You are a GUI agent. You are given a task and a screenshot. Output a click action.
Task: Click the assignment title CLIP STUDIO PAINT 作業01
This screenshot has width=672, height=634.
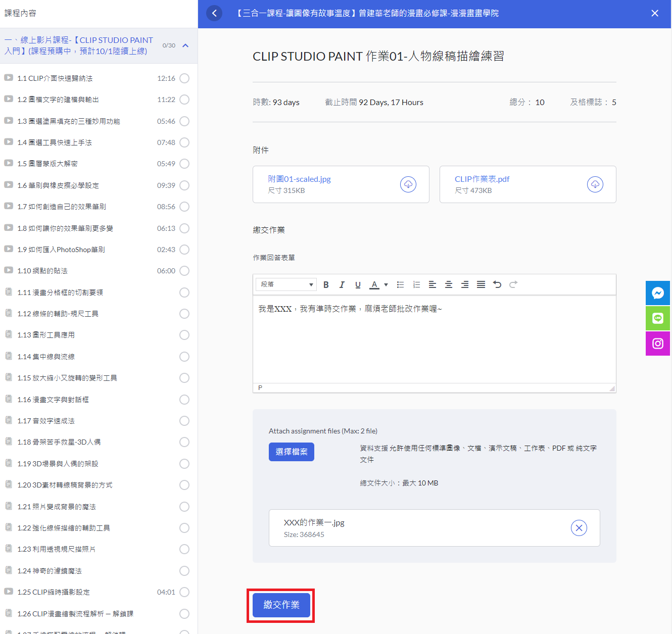pyautogui.click(x=378, y=56)
